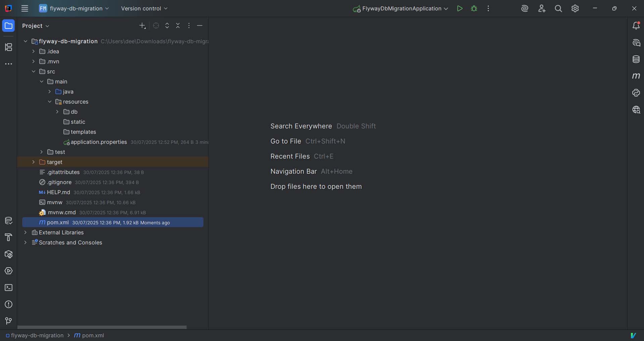Expand External Libraries node
Image resolution: width=644 pixels, height=341 pixels.
[26, 232]
